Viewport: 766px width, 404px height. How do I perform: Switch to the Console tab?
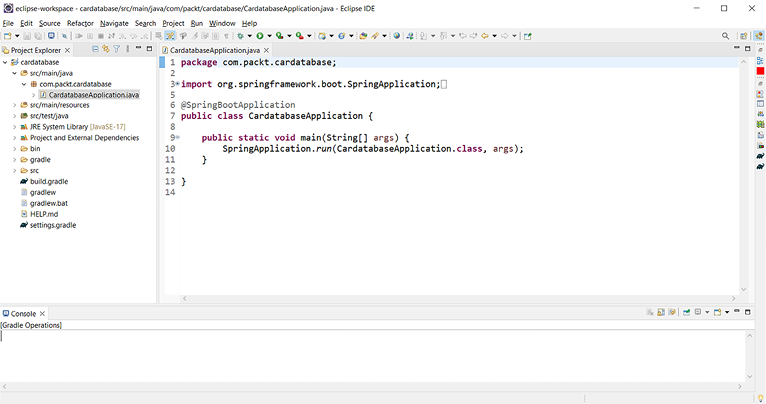pyautogui.click(x=22, y=314)
